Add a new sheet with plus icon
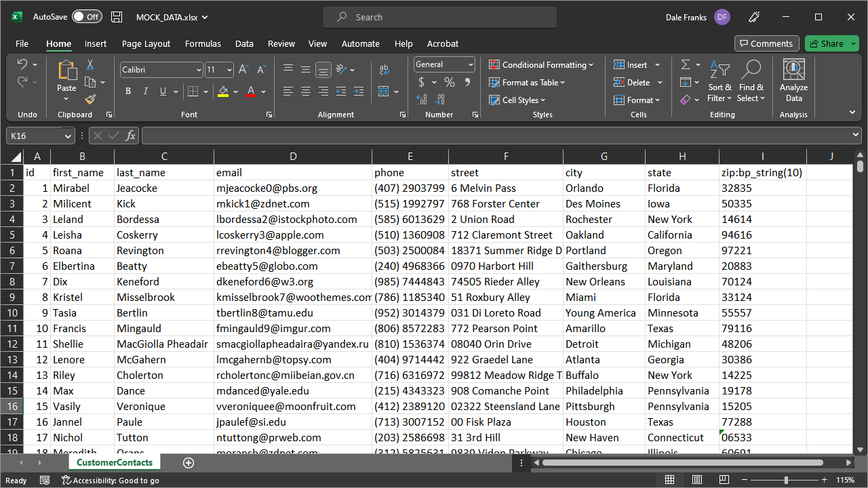Viewport: 868px width, 488px height. [189, 463]
